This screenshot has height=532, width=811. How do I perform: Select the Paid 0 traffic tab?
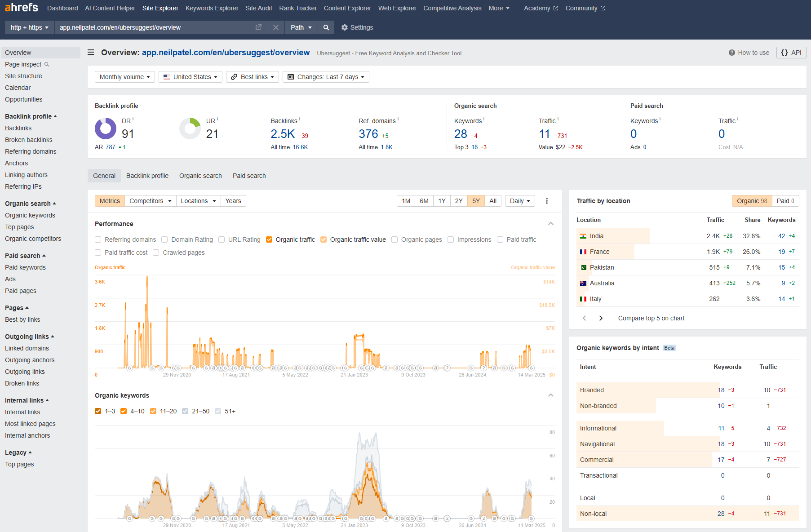coord(785,201)
